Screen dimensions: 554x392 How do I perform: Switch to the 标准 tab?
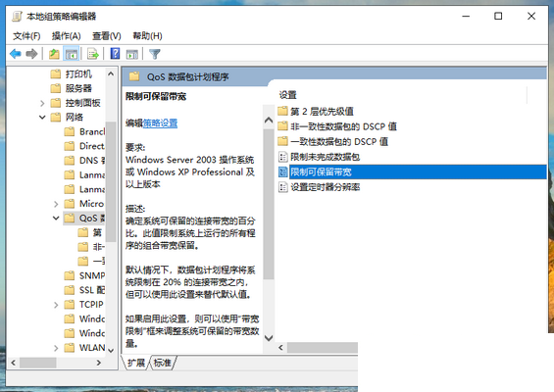point(163,363)
